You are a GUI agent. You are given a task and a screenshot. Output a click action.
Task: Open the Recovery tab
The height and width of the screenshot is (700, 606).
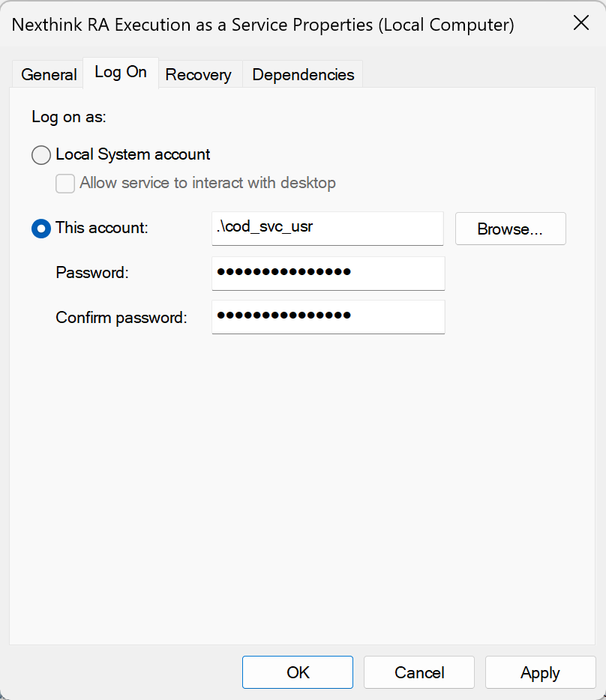point(198,75)
